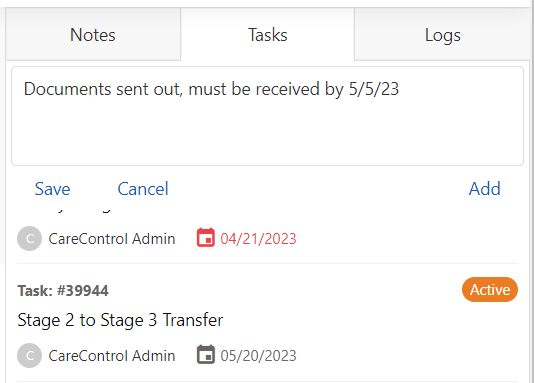Select the user avatar on Task #39944

pyautogui.click(x=30, y=355)
